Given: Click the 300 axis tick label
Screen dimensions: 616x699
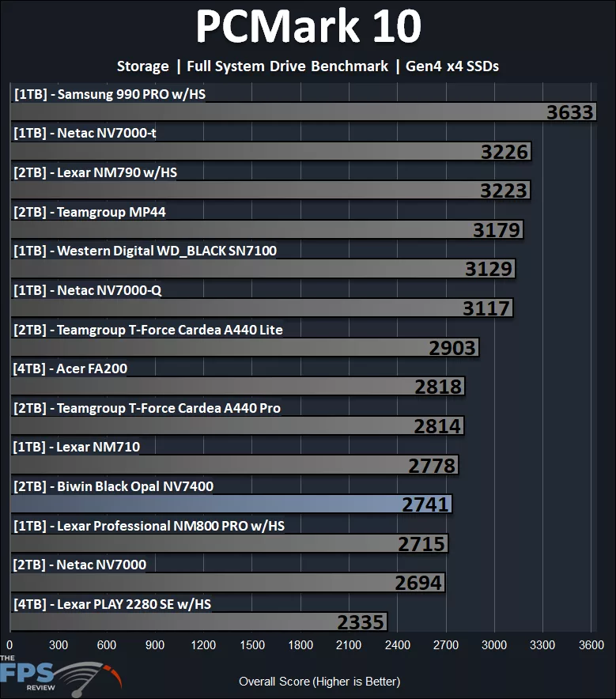Looking at the screenshot, I should [x=59, y=645].
